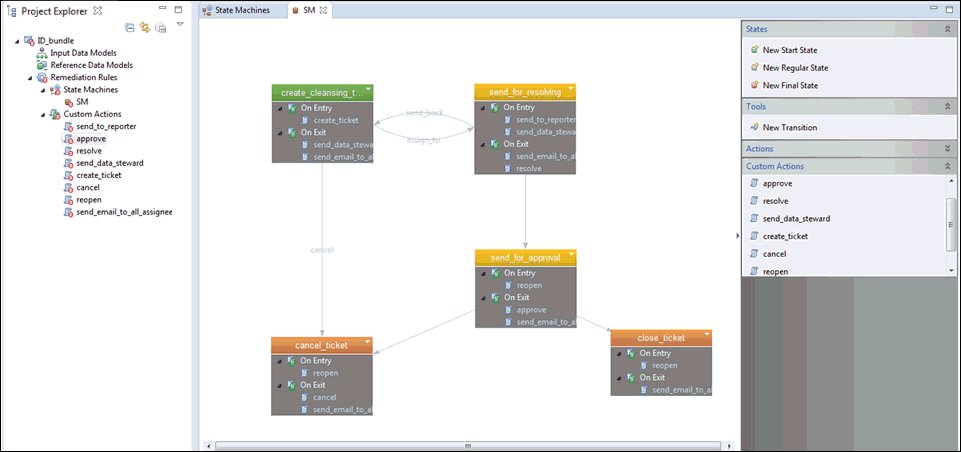
Task: Select send_email_to_all_assignee in the tree
Action: [124, 212]
